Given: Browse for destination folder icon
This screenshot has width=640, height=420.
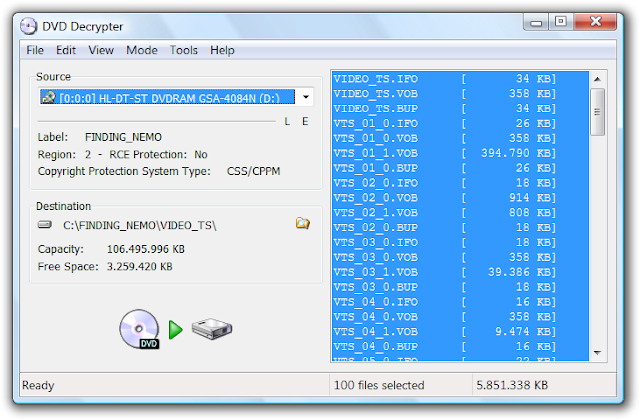Looking at the screenshot, I should pos(302,223).
